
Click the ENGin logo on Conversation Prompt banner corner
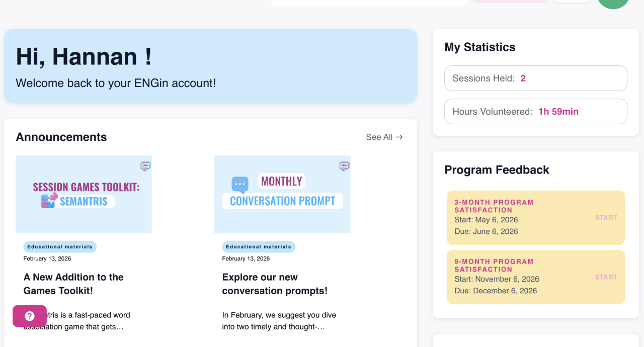(344, 165)
